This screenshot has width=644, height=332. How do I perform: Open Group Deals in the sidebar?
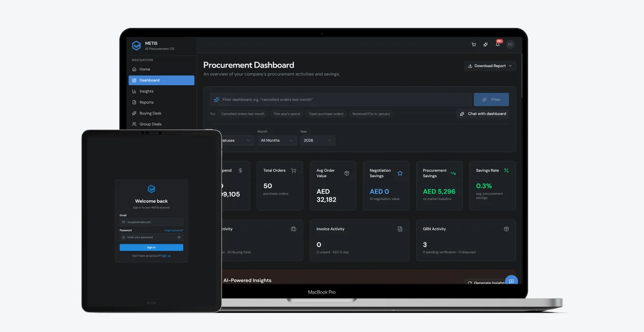pyautogui.click(x=161, y=124)
